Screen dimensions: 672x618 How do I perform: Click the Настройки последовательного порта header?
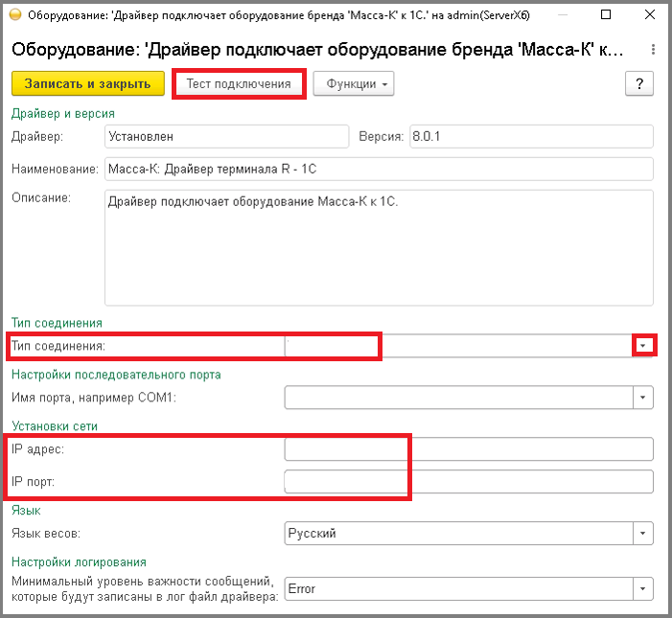tap(116, 375)
